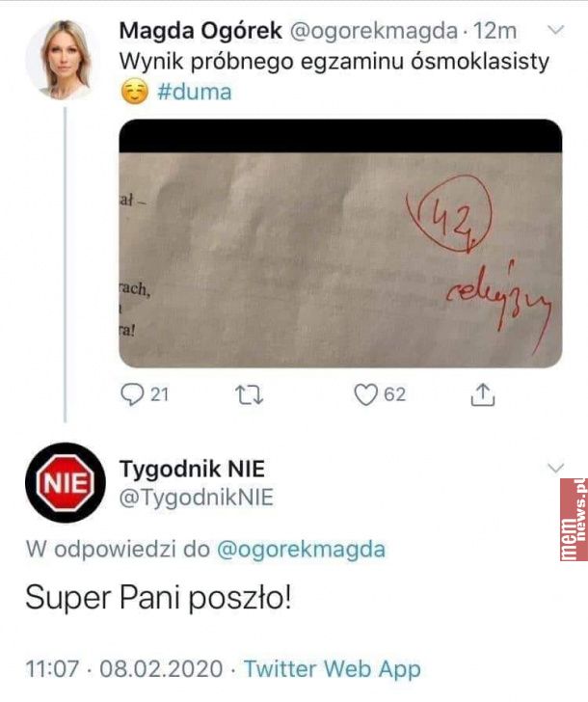The height and width of the screenshot is (702, 588).
Task: Click the memnews.pl watermark
Action: [574, 520]
